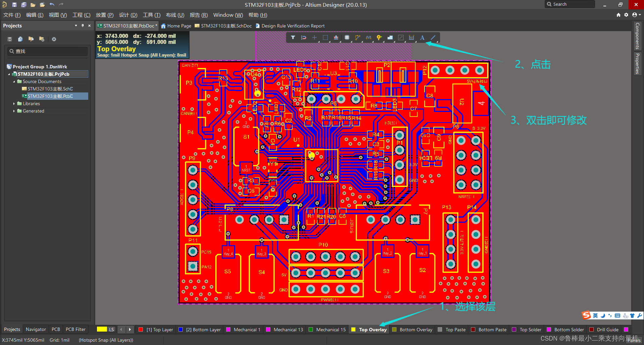Open the PCB Filter panel tab
Screen dimensions: 644x345
pyautogui.click(x=75, y=330)
